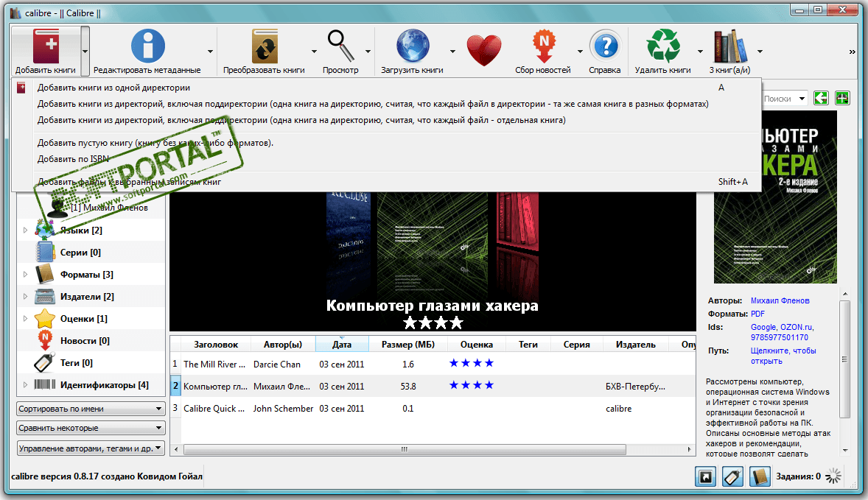868x500 pixels.
Task: Sort by the Дата column header
Action: click(342, 344)
